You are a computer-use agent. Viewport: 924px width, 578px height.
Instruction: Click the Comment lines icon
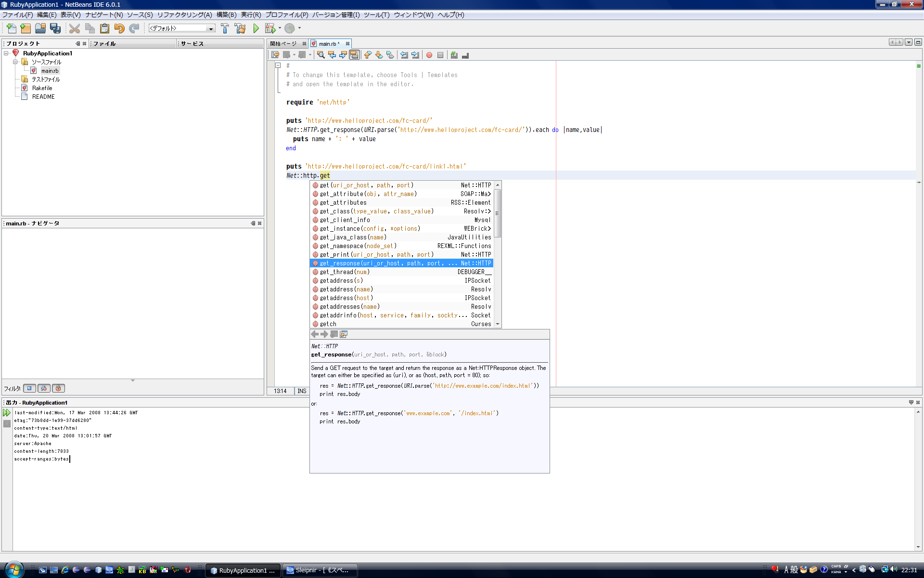tap(454, 55)
